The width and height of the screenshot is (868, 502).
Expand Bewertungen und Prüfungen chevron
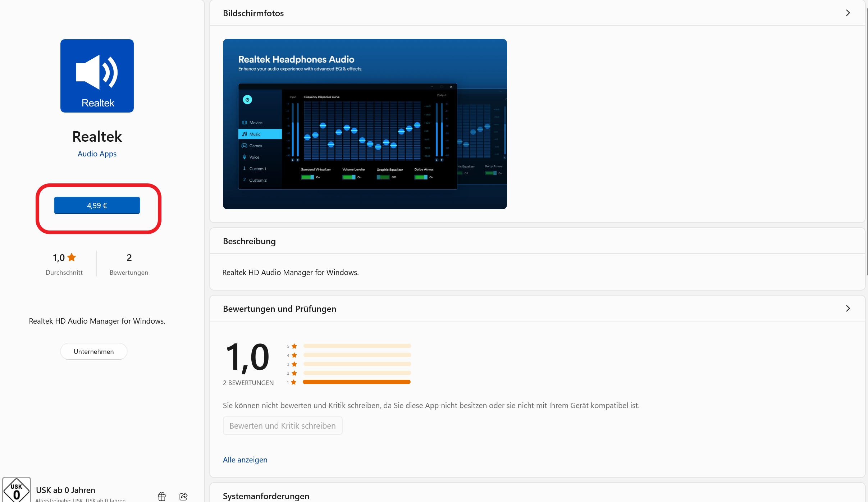(x=848, y=309)
